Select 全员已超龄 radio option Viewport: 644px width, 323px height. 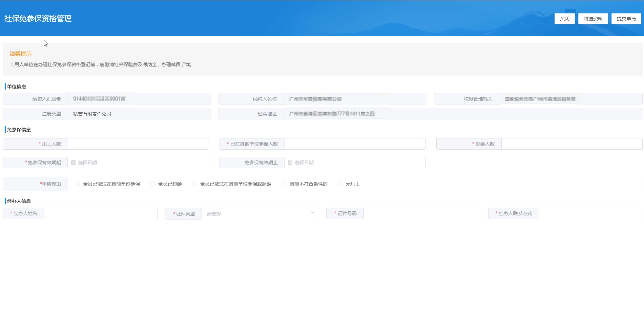click(152, 184)
